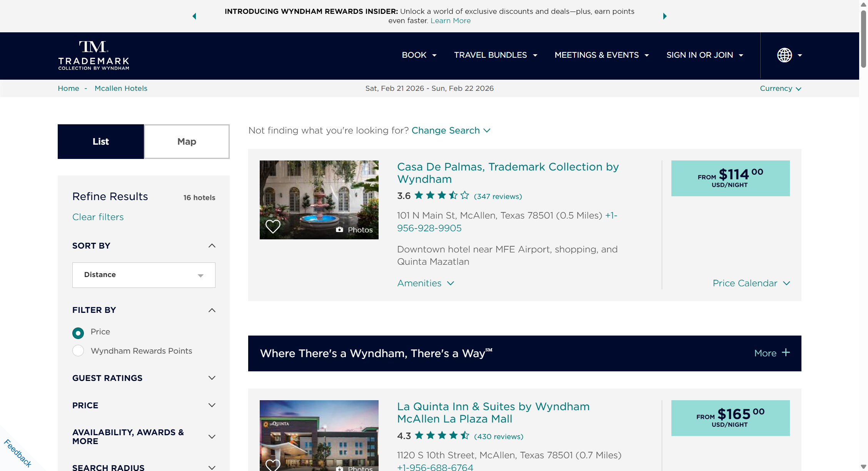
Task: Expand the Change Search option
Action: (451, 130)
